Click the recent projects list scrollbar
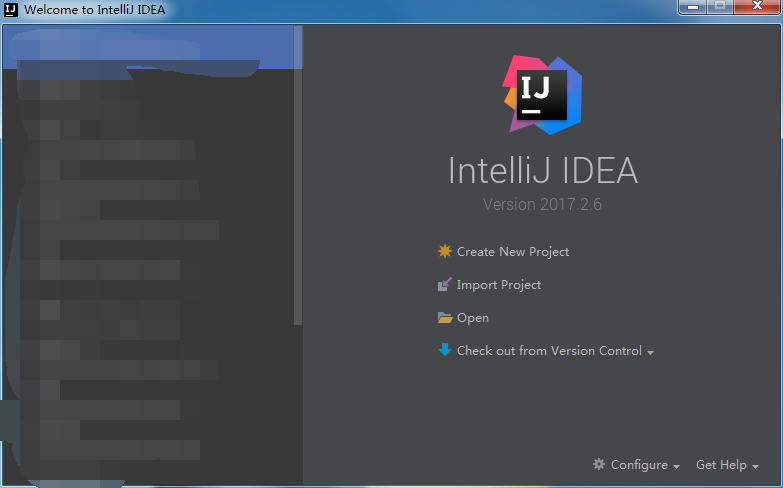The width and height of the screenshot is (783, 488). click(298, 175)
